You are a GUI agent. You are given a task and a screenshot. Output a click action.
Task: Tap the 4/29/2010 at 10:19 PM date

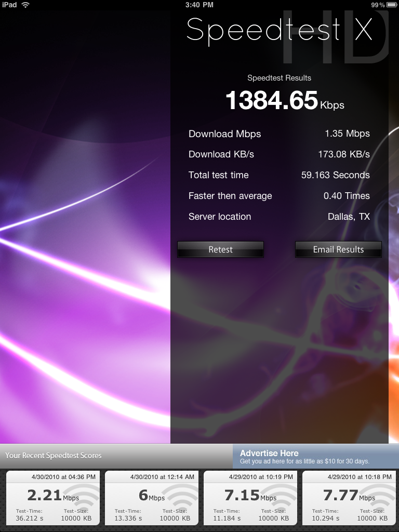point(261,477)
